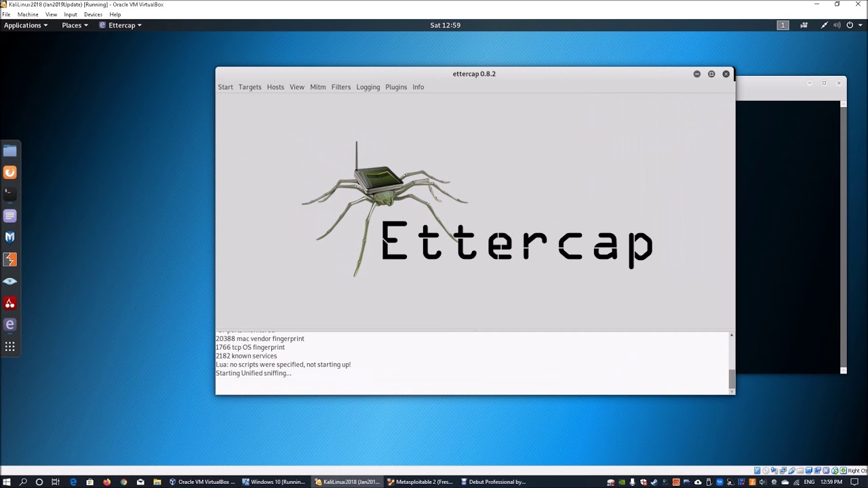
Task: Click the screen recording icon in Kali top bar
Action: (804, 25)
